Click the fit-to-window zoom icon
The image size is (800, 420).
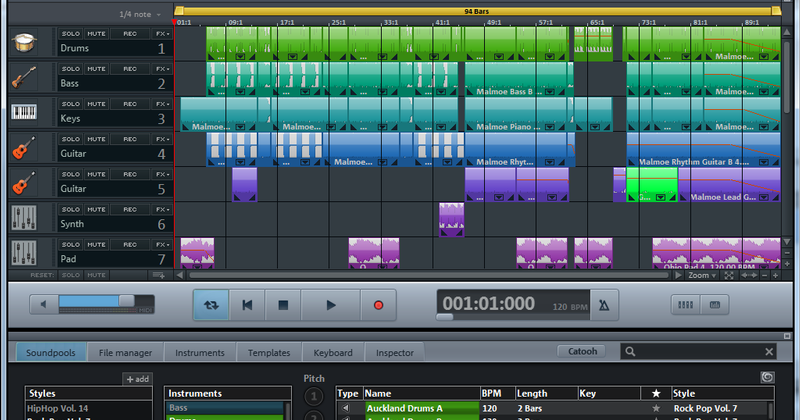click(729, 276)
